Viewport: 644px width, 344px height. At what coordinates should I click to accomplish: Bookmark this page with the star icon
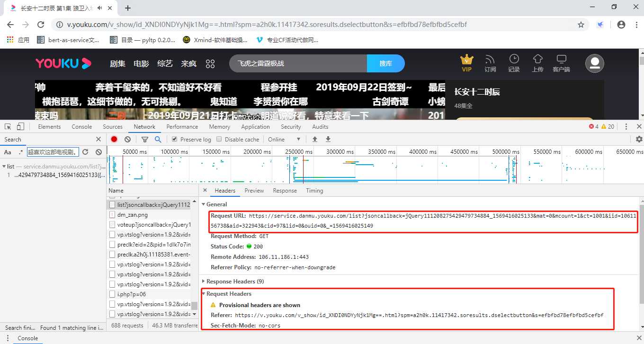581,25
